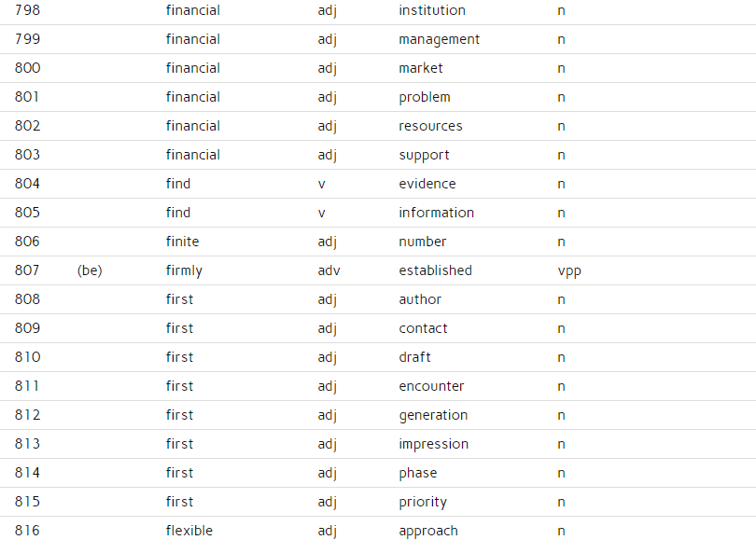The height and width of the screenshot is (540, 756).
Task: Click 'market' collocate in row 800
Action: tap(420, 68)
